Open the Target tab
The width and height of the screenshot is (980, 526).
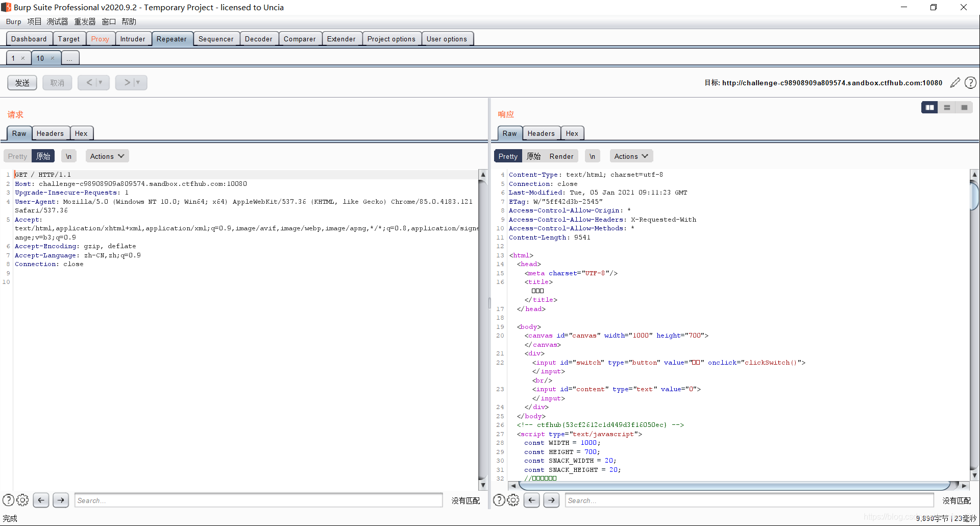69,39
